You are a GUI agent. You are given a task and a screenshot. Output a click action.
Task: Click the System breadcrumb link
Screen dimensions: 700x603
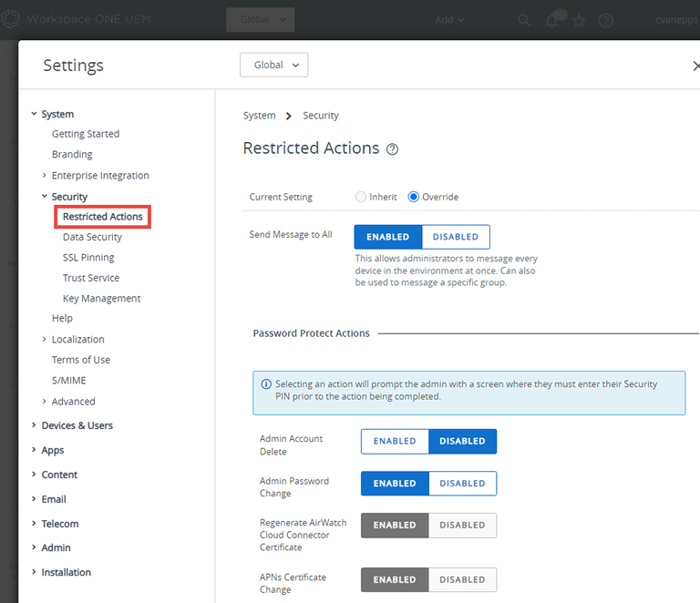(x=260, y=116)
